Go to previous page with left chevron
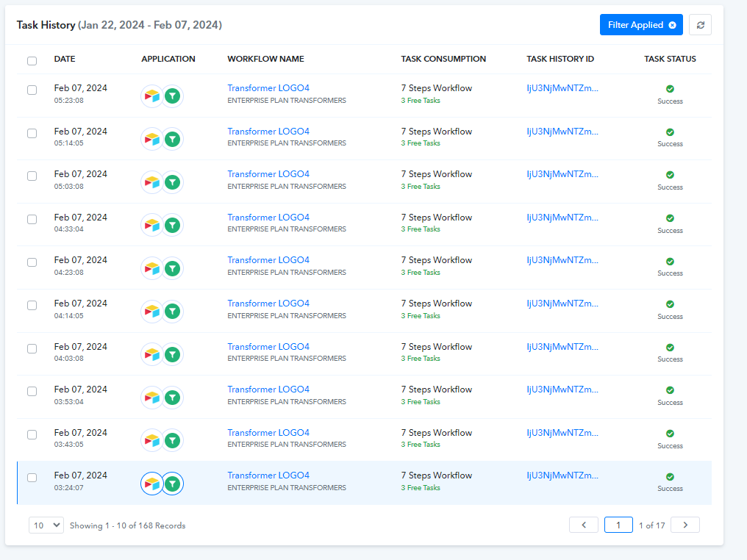This screenshot has height=560, width=747. coord(584,525)
